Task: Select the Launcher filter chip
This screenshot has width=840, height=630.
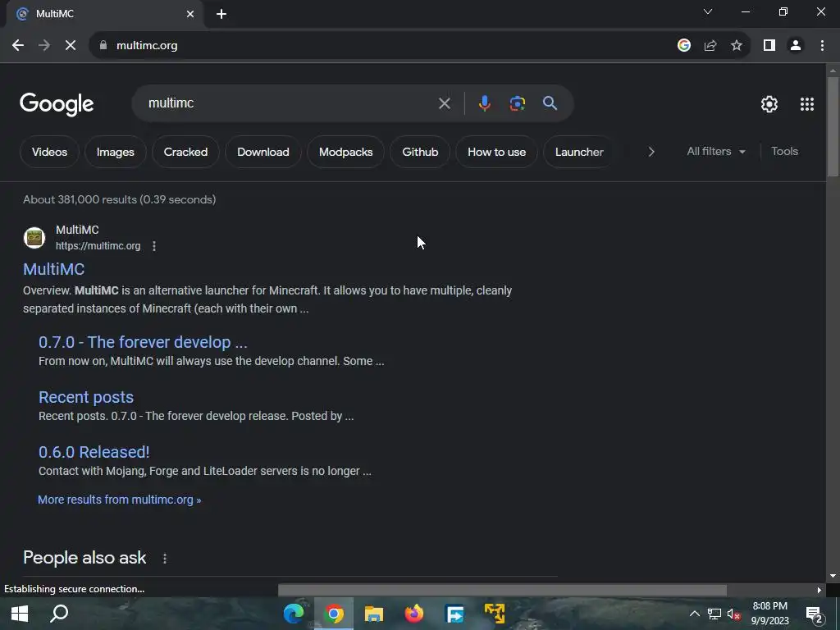Action: [579, 152]
